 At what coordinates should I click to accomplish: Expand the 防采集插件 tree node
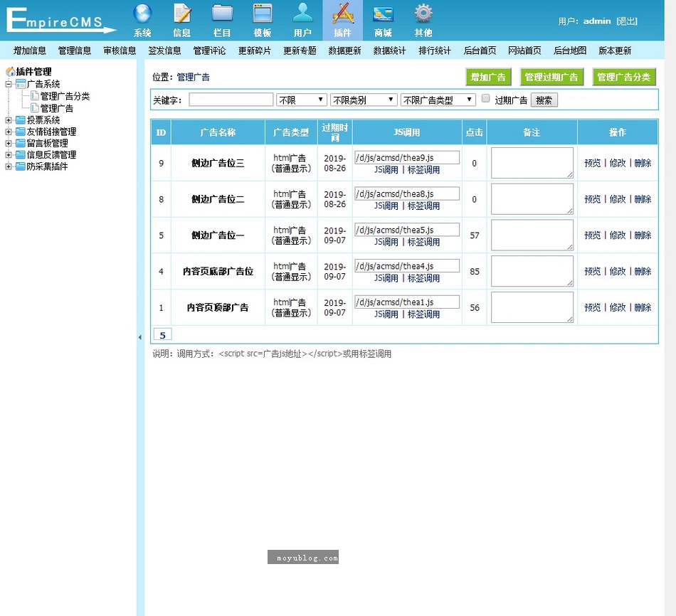point(9,167)
